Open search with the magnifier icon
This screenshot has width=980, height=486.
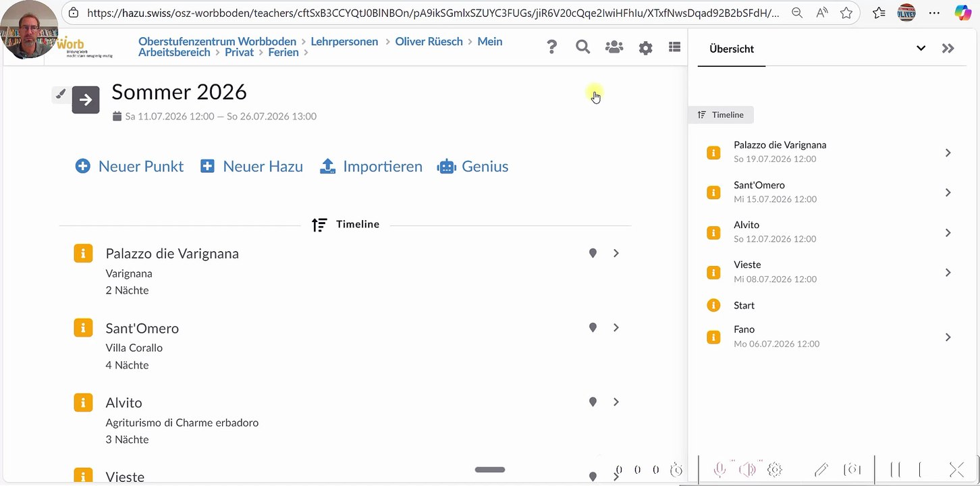coord(582,47)
